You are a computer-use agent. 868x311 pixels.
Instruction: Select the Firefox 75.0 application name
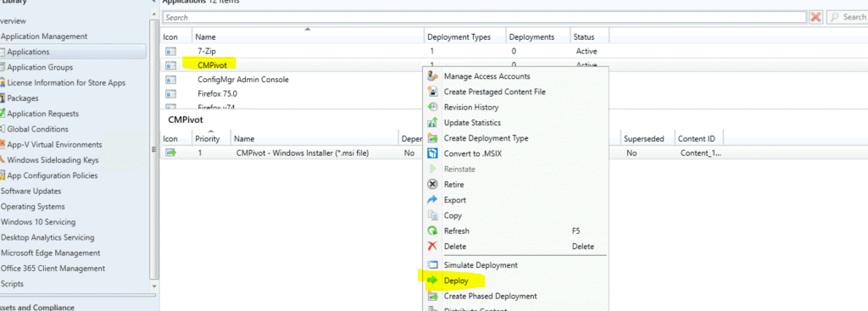pos(218,93)
